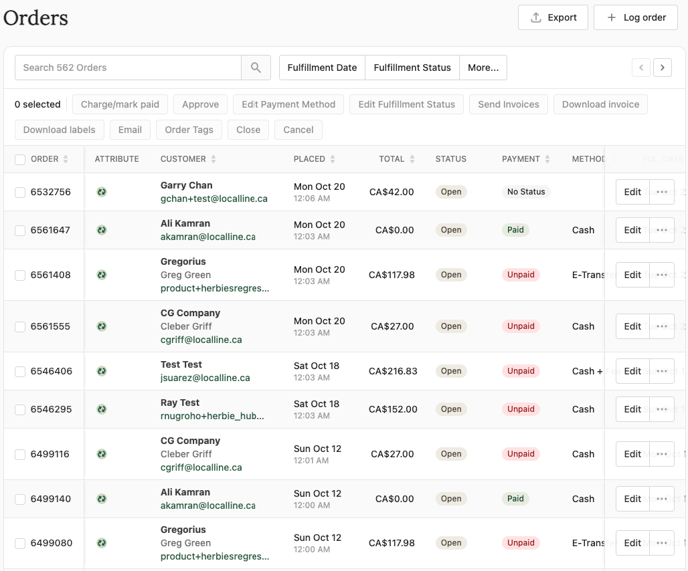688x571 pixels.
Task: Expand the Fulfillment Status filter
Action: click(x=412, y=68)
